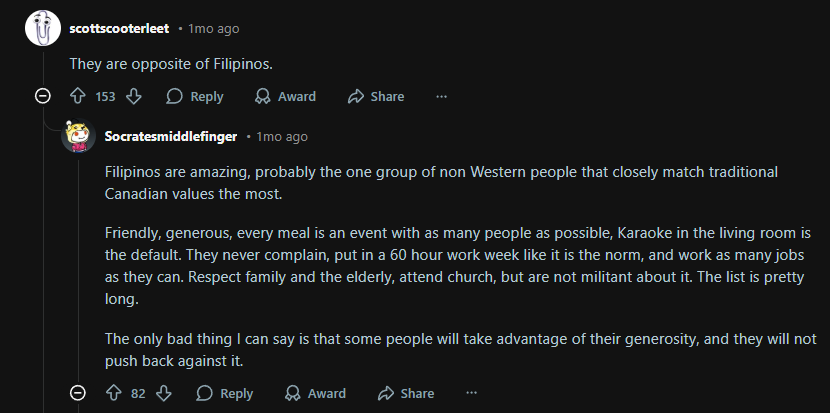Image resolution: width=830 pixels, height=413 pixels.
Task: Upvote scottscooterleet's comment
Action: (x=78, y=96)
